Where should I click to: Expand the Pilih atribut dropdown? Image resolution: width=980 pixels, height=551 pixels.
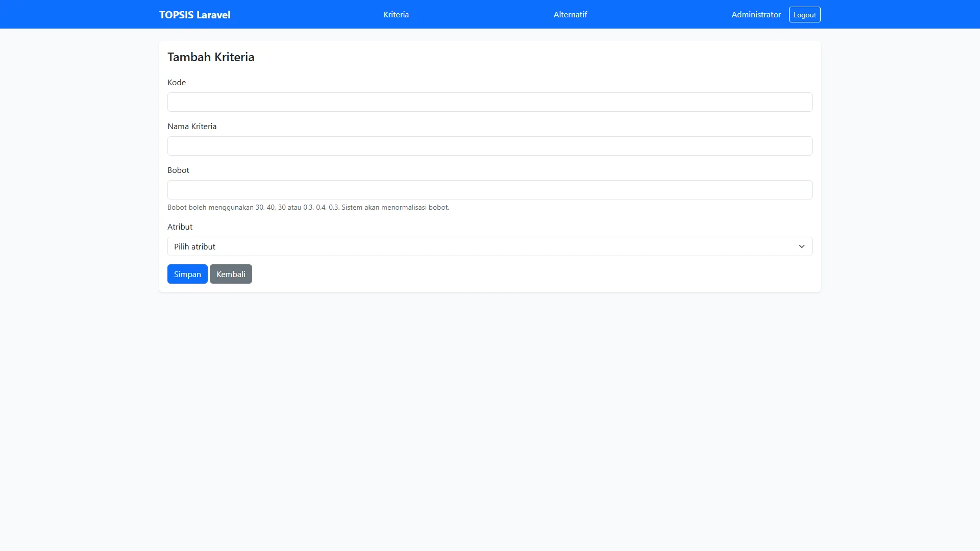[489, 246]
